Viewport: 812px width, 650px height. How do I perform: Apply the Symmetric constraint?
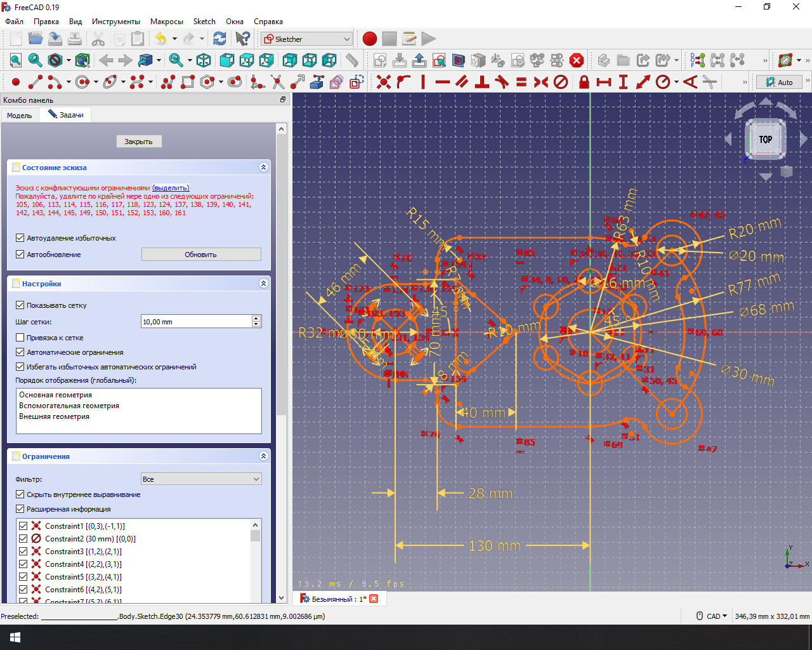pyautogui.click(x=541, y=82)
